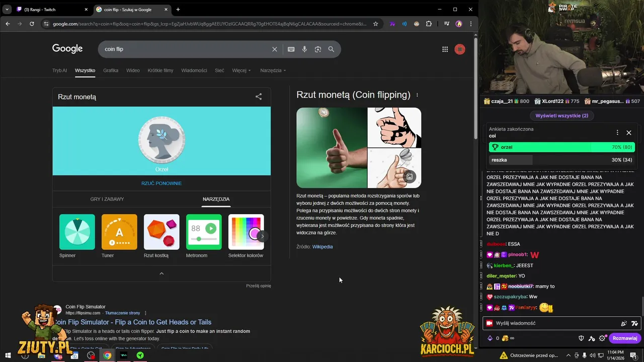Open the Chrome three-dot menu
Viewport: 644px width, 362px height.
471,24
